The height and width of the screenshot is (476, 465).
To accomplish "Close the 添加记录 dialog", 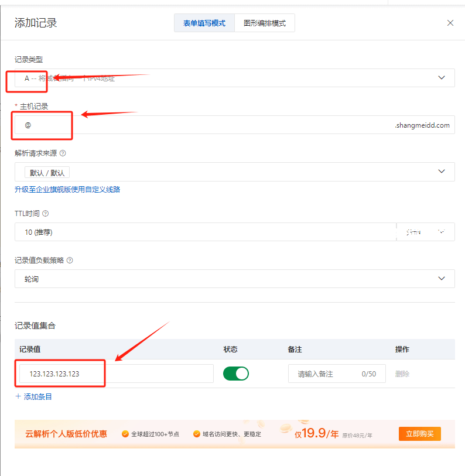I will click(x=450, y=23).
